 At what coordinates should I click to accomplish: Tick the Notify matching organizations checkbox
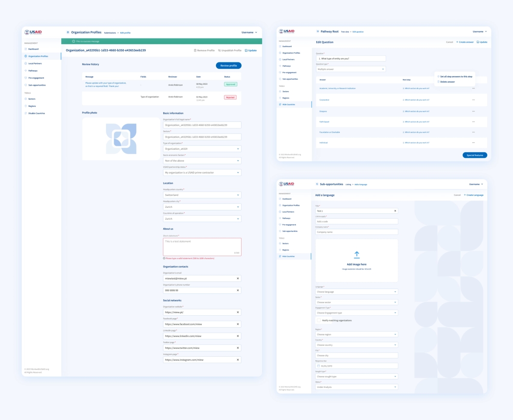318,320
